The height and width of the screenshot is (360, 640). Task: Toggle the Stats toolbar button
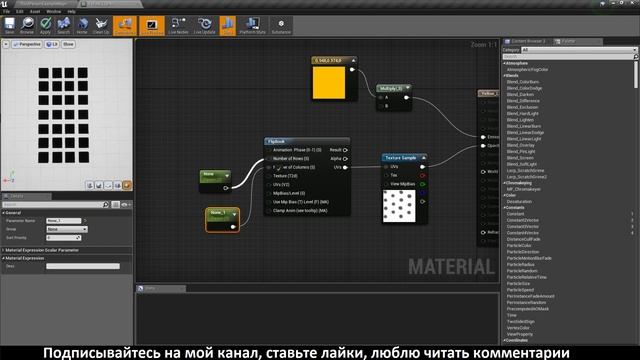(228, 26)
